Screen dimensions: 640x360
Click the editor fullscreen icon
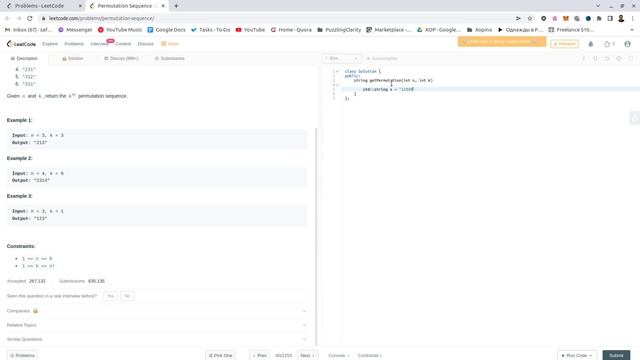pyautogui.click(x=631, y=59)
